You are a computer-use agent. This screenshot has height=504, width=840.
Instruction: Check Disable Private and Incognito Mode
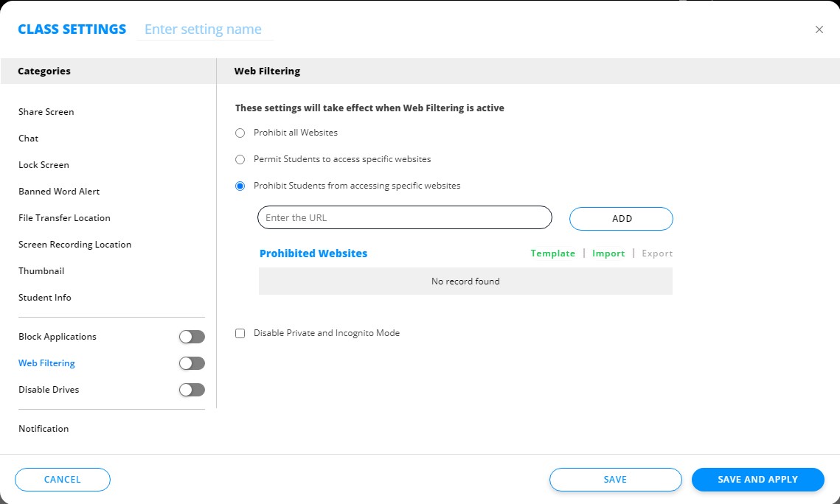tap(240, 333)
